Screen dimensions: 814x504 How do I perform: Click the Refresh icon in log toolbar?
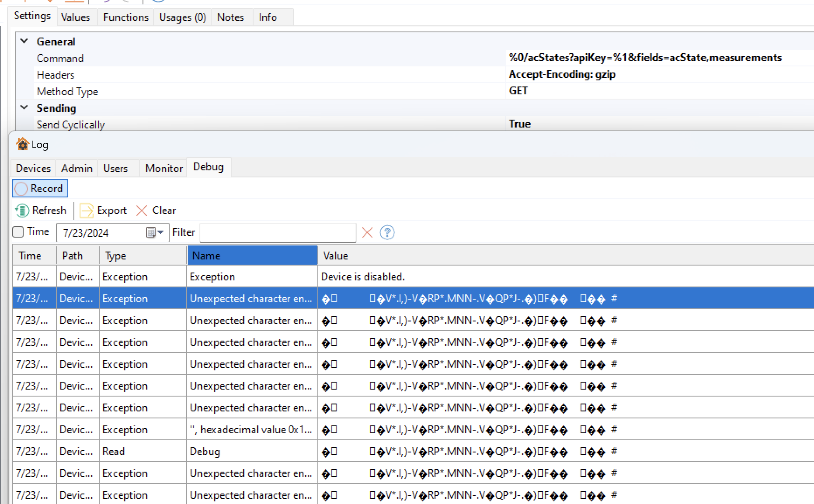[x=22, y=211]
